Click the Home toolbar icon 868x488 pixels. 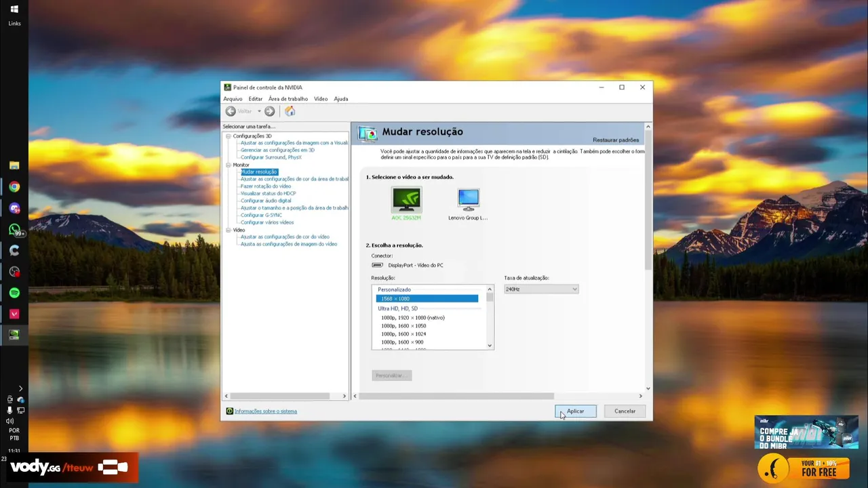(x=290, y=111)
